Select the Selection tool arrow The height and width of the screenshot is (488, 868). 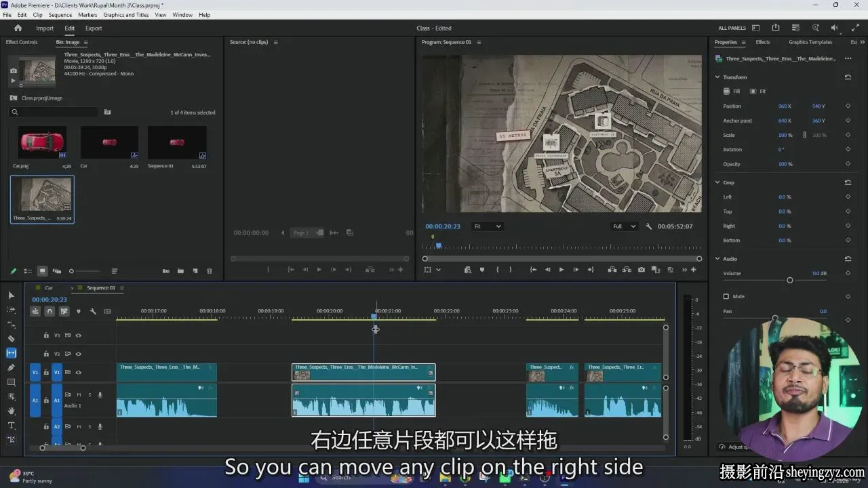click(x=11, y=295)
